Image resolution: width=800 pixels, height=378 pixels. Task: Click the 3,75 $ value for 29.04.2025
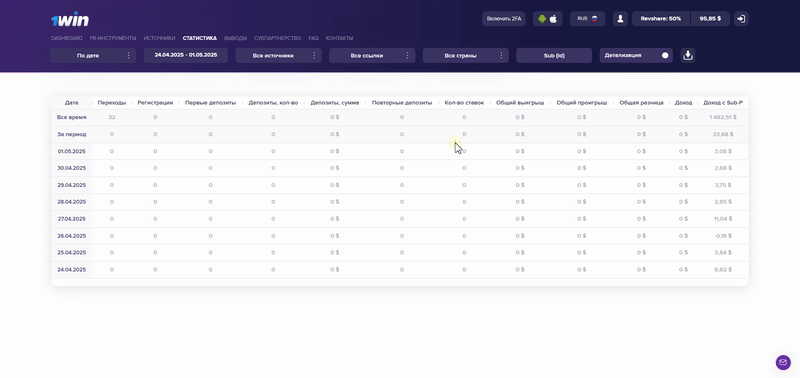click(723, 185)
